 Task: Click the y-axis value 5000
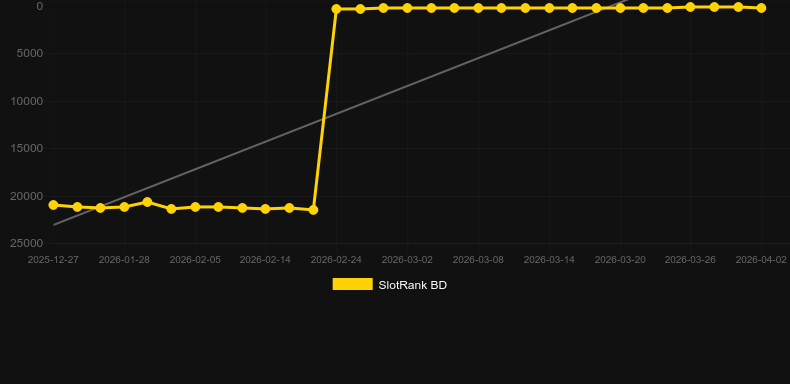point(30,53)
